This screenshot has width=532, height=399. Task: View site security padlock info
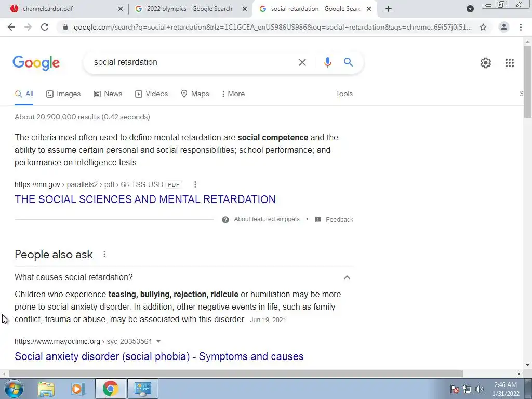[65, 27]
